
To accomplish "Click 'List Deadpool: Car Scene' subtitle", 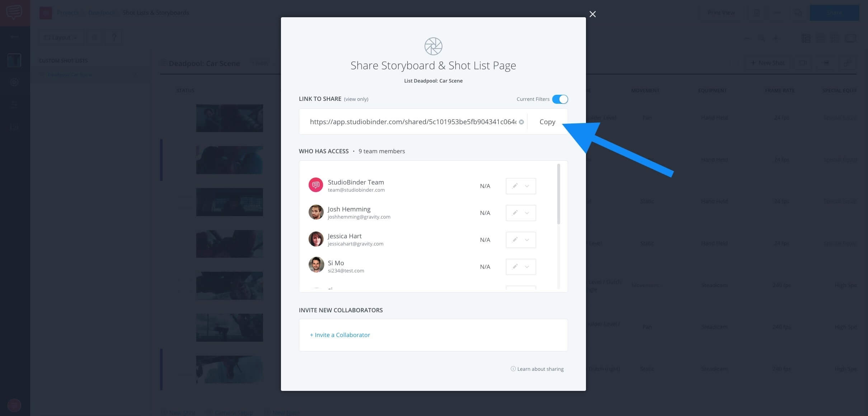I will click(x=433, y=81).
